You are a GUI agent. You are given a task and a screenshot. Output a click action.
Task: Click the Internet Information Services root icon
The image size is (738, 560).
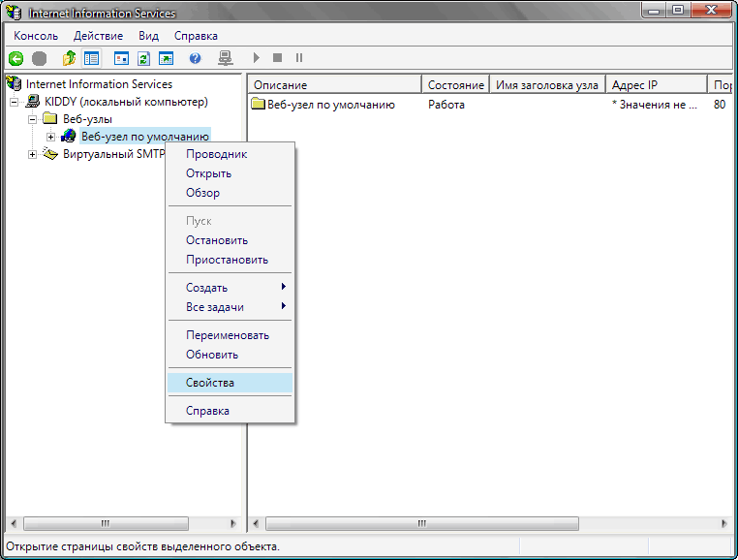pyautogui.click(x=15, y=84)
